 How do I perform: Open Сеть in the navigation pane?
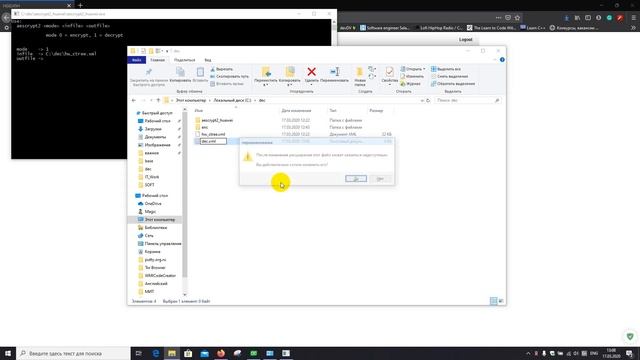tap(149, 236)
